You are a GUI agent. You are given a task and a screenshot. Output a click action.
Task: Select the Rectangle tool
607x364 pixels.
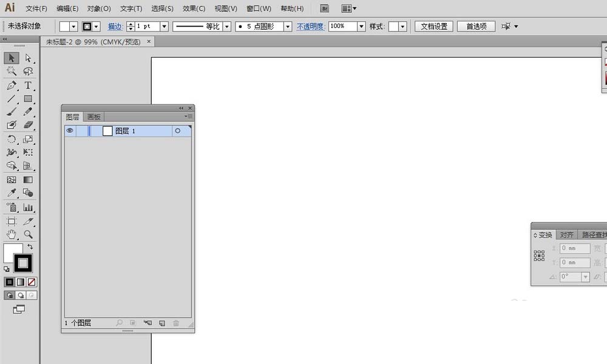[28, 99]
